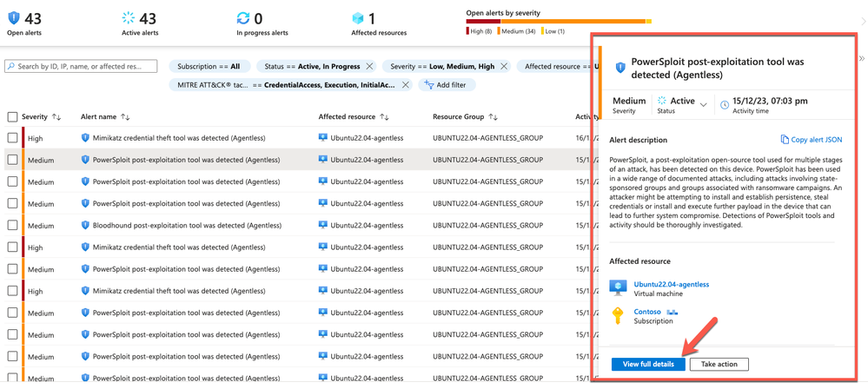Sort by Severity column arrows

click(56, 116)
